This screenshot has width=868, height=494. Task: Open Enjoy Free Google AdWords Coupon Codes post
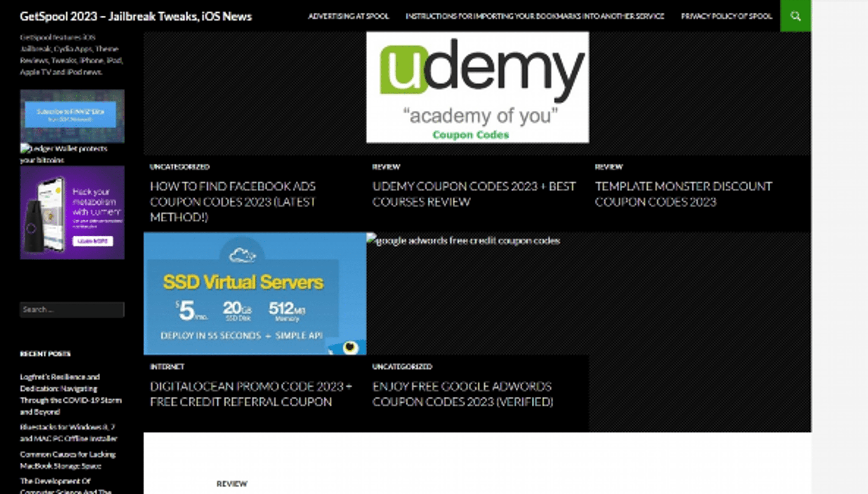point(462,394)
